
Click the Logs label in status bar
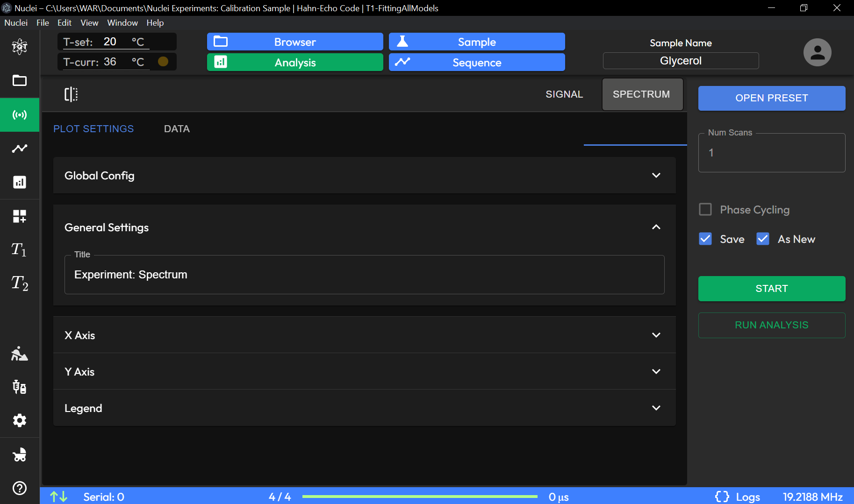coord(748,497)
